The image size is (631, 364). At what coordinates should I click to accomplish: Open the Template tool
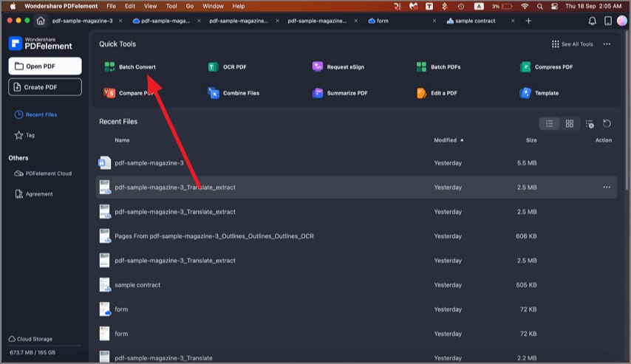click(x=539, y=93)
